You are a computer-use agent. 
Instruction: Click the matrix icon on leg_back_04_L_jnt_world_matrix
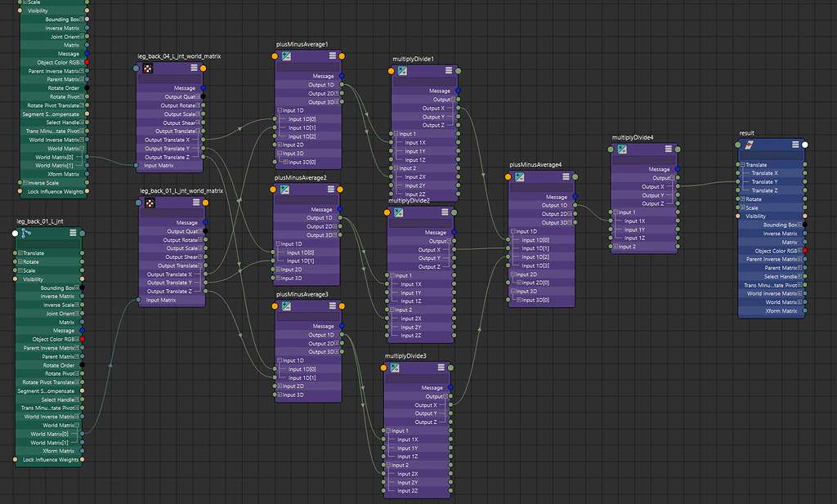click(149, 67)
